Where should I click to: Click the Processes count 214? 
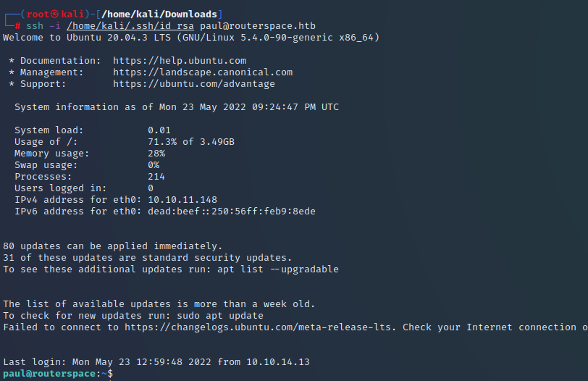[x=156, y=176]
